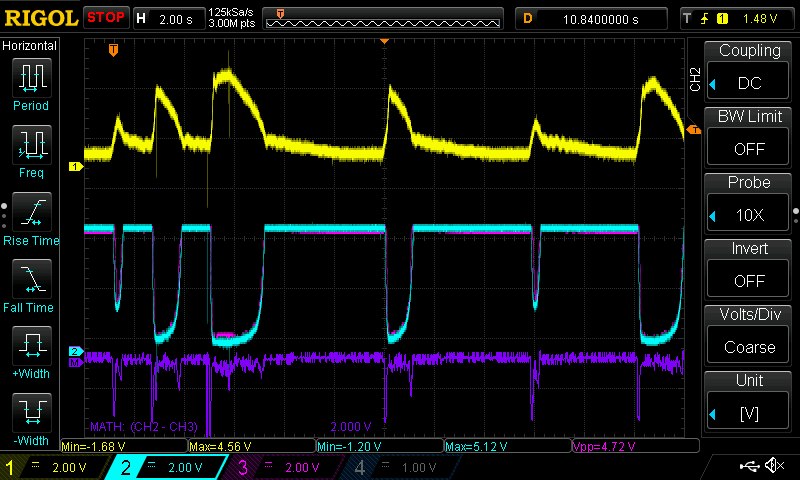Image resolution: width=800 pixels, height=480 pixels.
Task: Open the Probe 10X ratio selector
Action: (750, 203)
